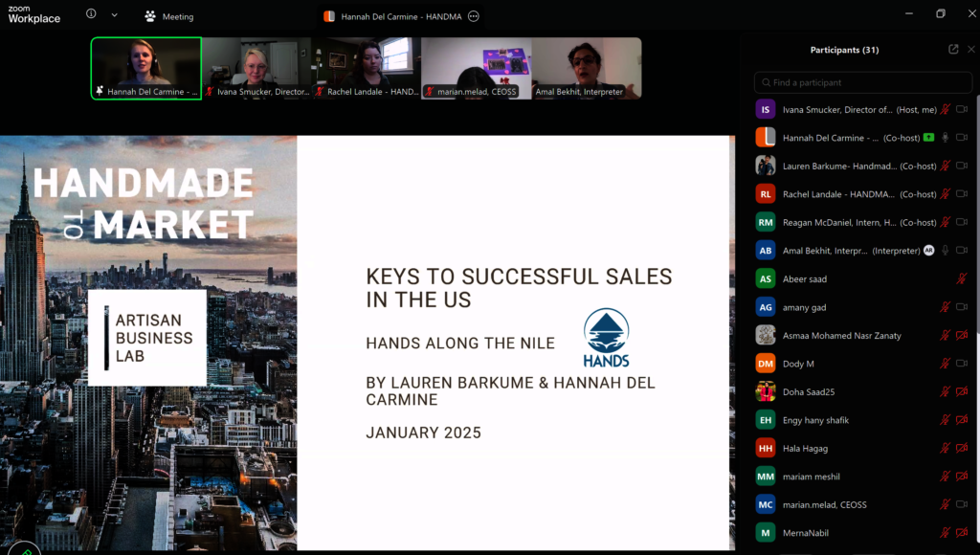Open the Meeting tab
The width and height of the screenshot is (980, 555).
coord(168,16)
